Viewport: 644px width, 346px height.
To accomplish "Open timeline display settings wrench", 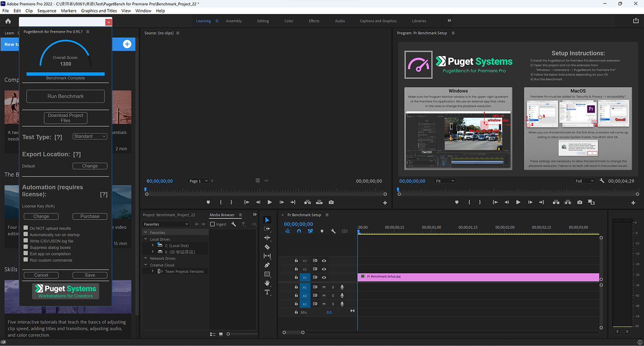I will click(x=333, y=231).
